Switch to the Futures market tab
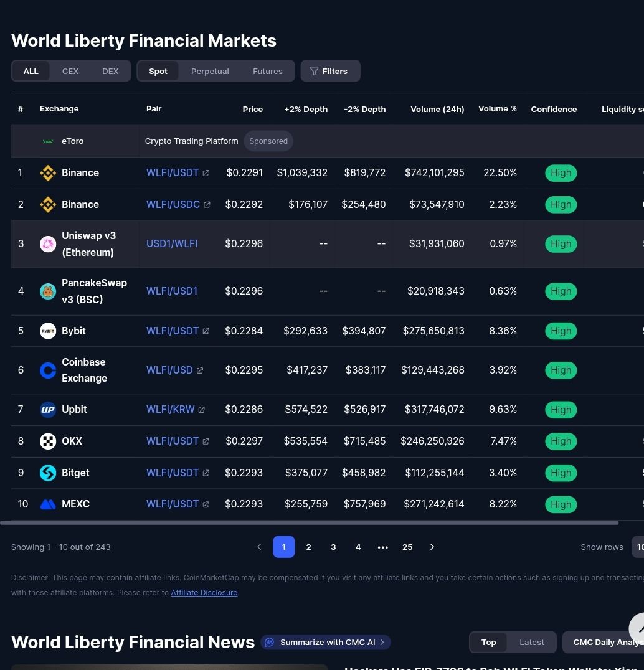This screenshot has width=644, height=670. [268, 72]
